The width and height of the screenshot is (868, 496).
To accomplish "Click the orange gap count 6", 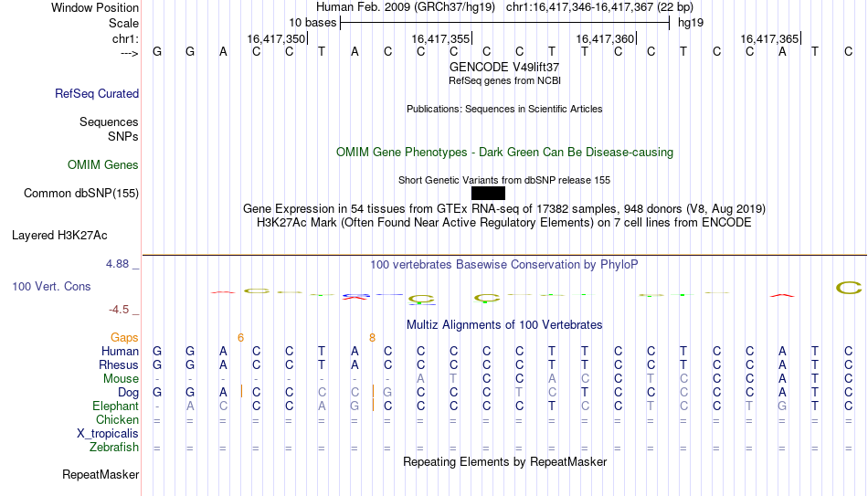I will coord(240,338).
